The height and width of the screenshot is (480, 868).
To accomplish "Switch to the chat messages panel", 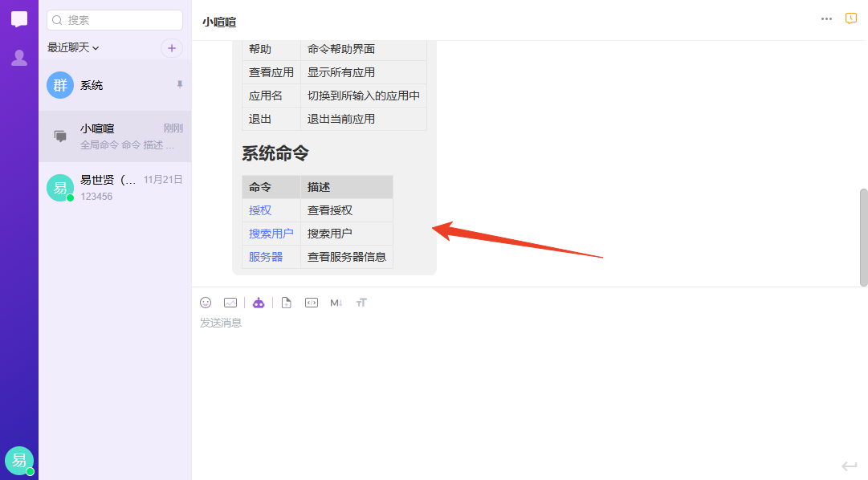I will pyautogui.click(x=18, y=19).
